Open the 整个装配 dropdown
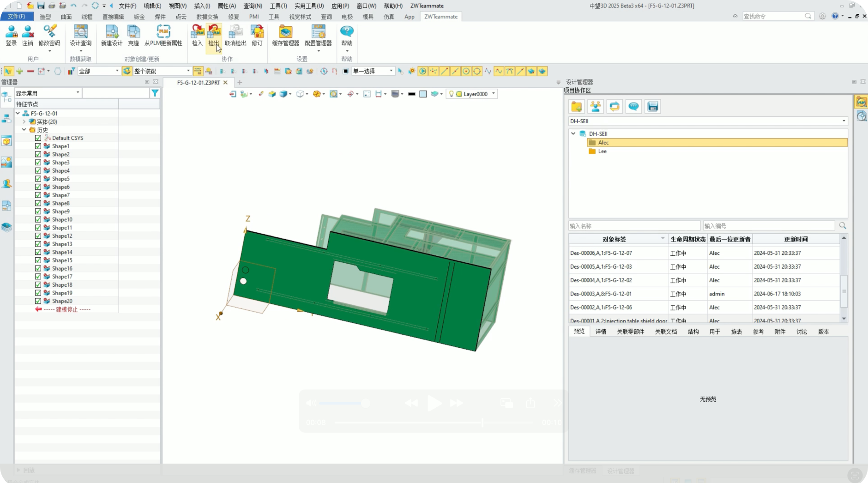This screenshot has width=868, height=483. click(162, 71)
